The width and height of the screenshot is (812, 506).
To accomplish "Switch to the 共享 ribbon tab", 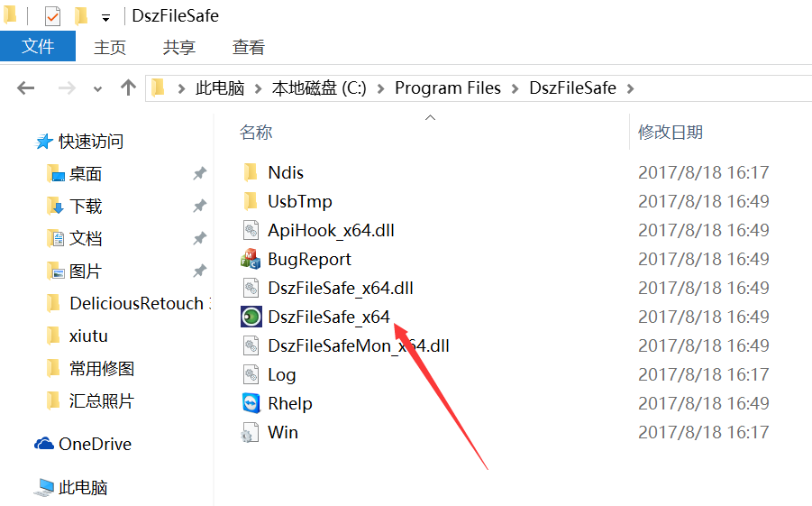I will pyautogui.click(x=179, y=48).
